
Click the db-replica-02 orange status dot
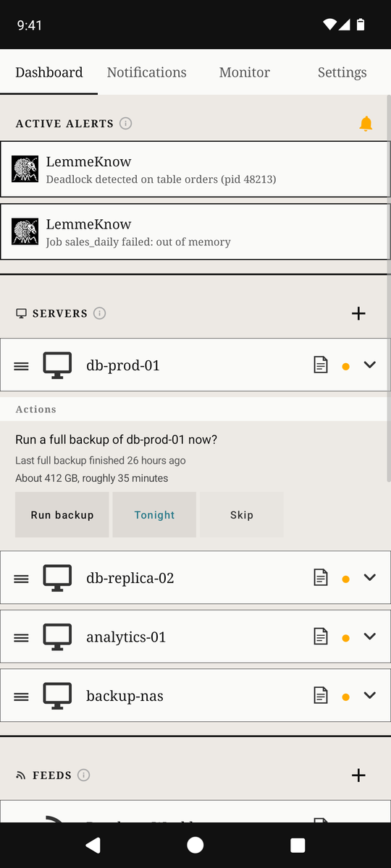point(345,579)
